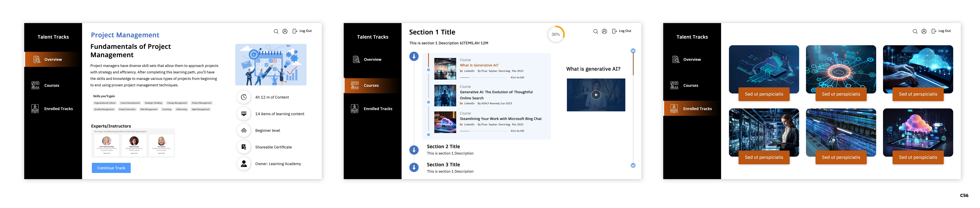Play the 'What is generative AI?' video
Image resolution: width=980 pixels, height=208 pixels.
(596, 95)
